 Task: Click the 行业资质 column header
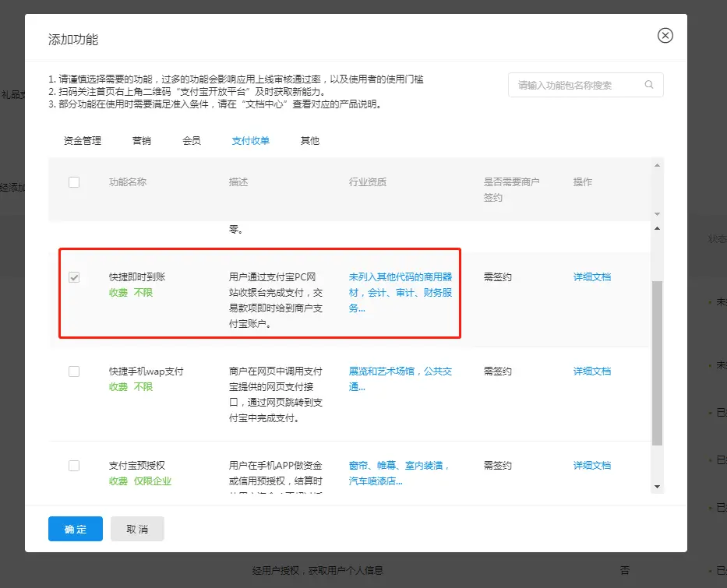tap(368, 182)
